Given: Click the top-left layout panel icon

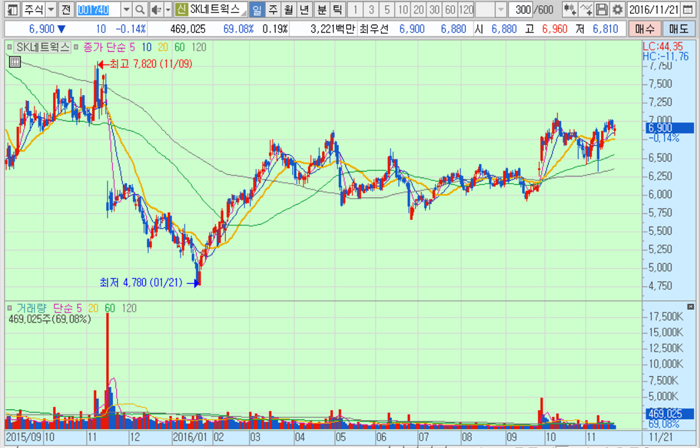Looking at the screenshot, I should [10, 9].
